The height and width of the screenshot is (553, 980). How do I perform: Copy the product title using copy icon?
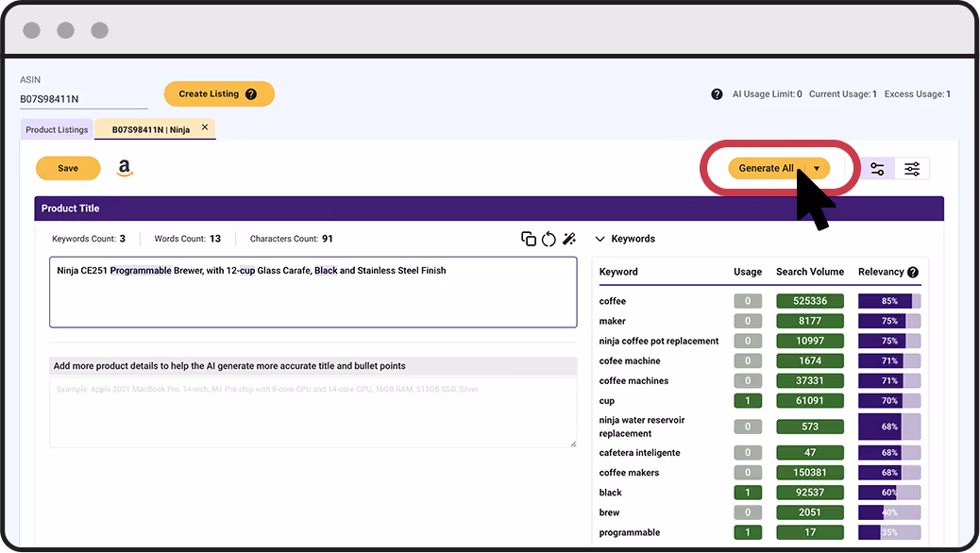coord(529,239)
